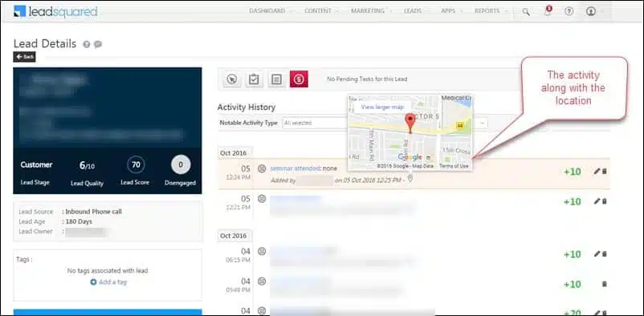Edit the seminar attended activity
This screenshot has height=316, width=644.
(x=597, y=171)
